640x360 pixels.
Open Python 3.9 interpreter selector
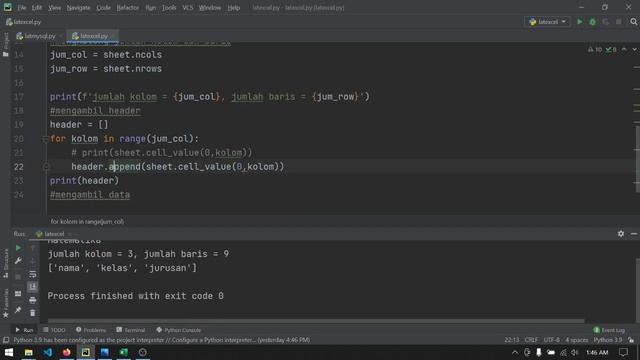click(x=608, y=340)
